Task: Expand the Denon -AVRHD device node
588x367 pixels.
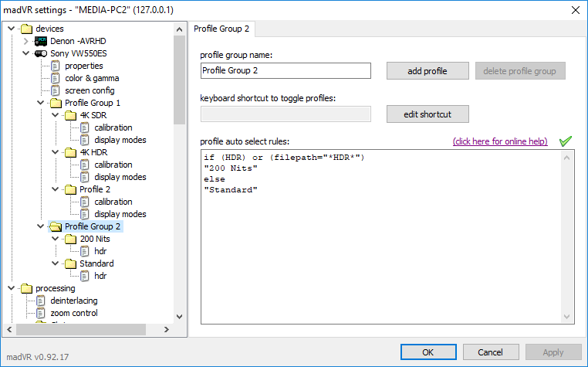Action: coord(25,41)
